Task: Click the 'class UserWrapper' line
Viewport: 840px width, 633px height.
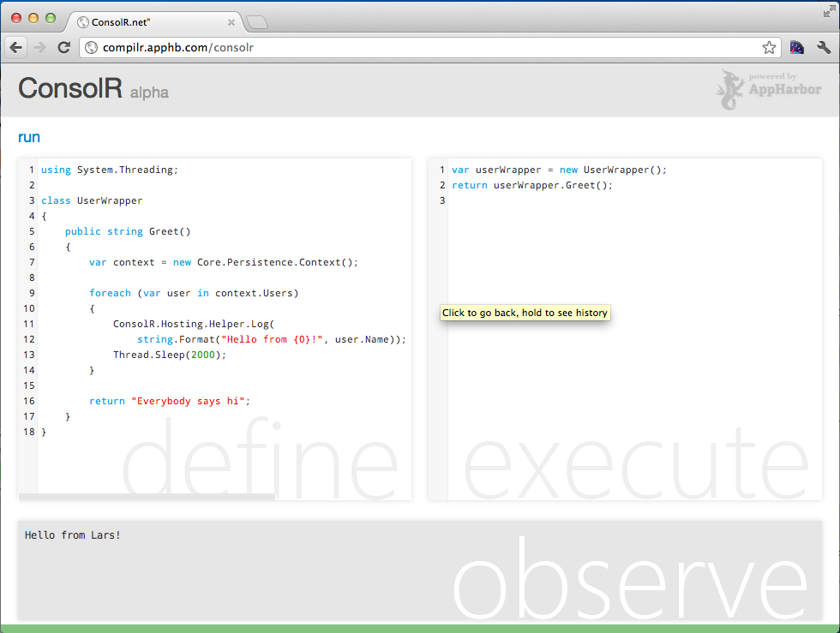Action: [x=92, y=200]
